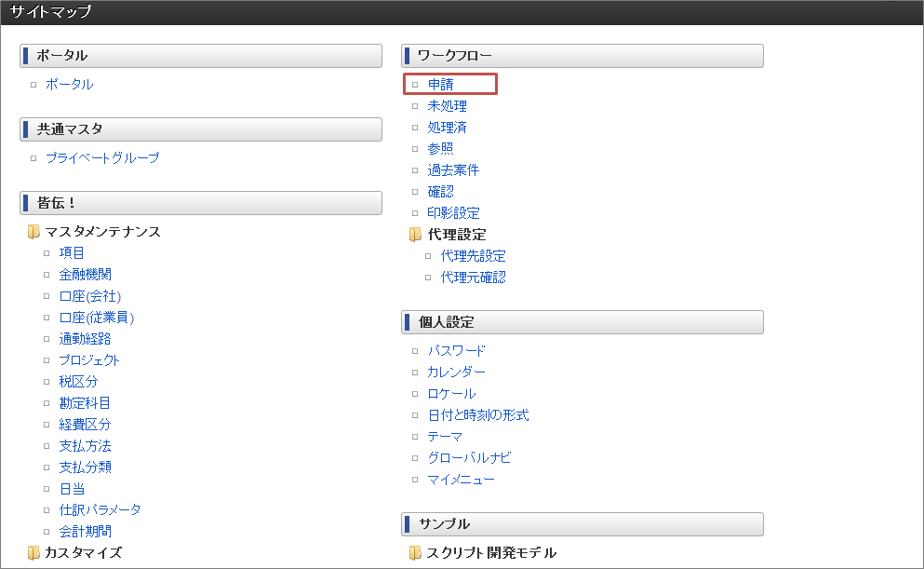Open the ポータル link
Image resolution: width=924 pixels, height=569 pixels.
pyautogui.click(x=70, y=85)
